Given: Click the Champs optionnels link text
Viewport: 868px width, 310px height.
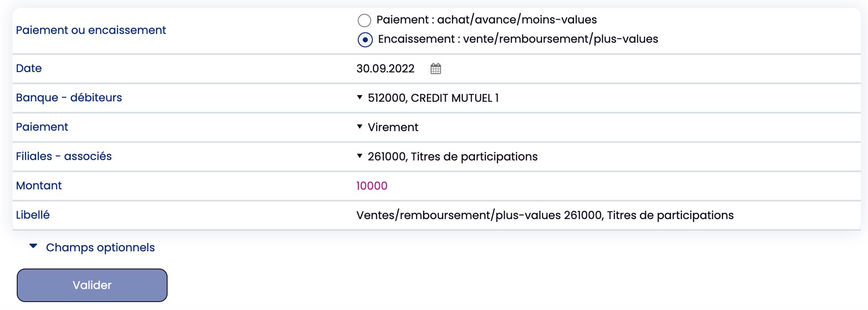Looking at the screenshot, I should (101, 248).
